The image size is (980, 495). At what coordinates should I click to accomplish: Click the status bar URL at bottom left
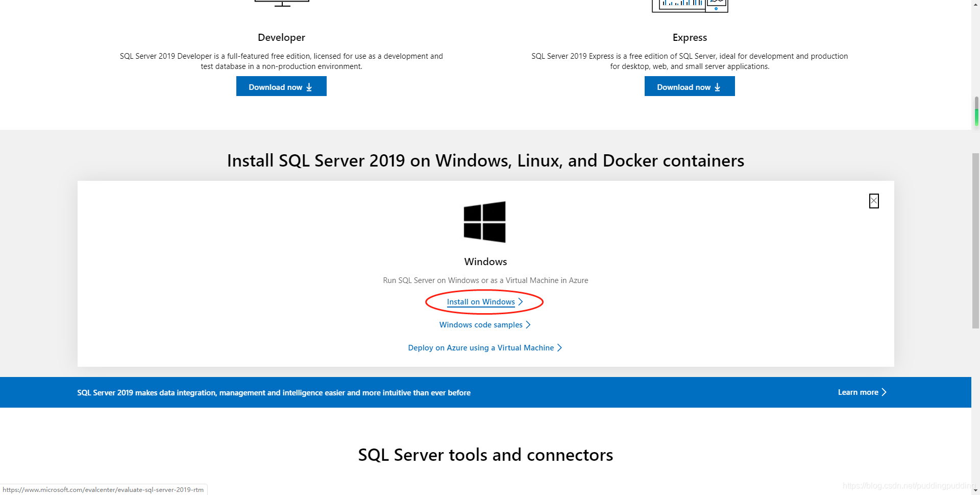pos(103,489)
